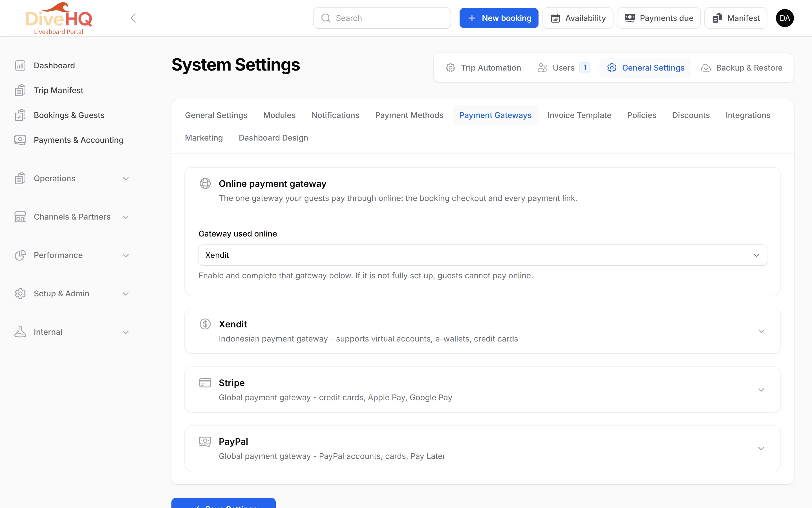
Task: Expand the Internal sidebar section
Action: coord(126,332)
